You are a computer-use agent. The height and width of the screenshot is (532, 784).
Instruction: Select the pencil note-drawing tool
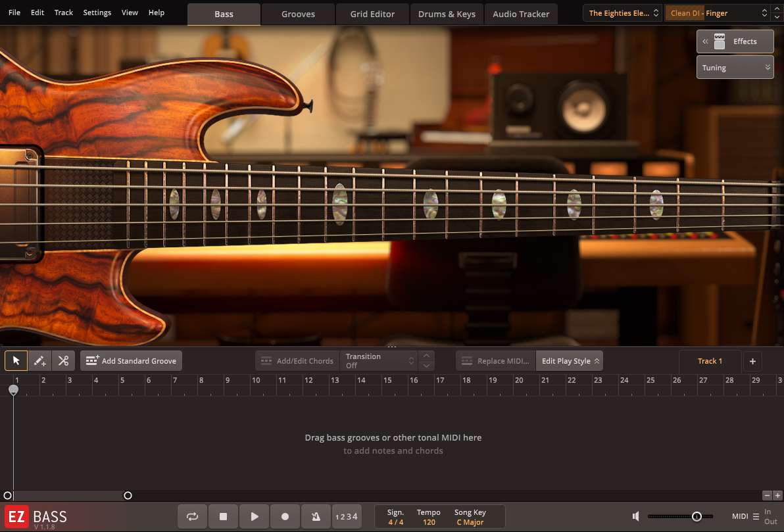coord(39,360)
